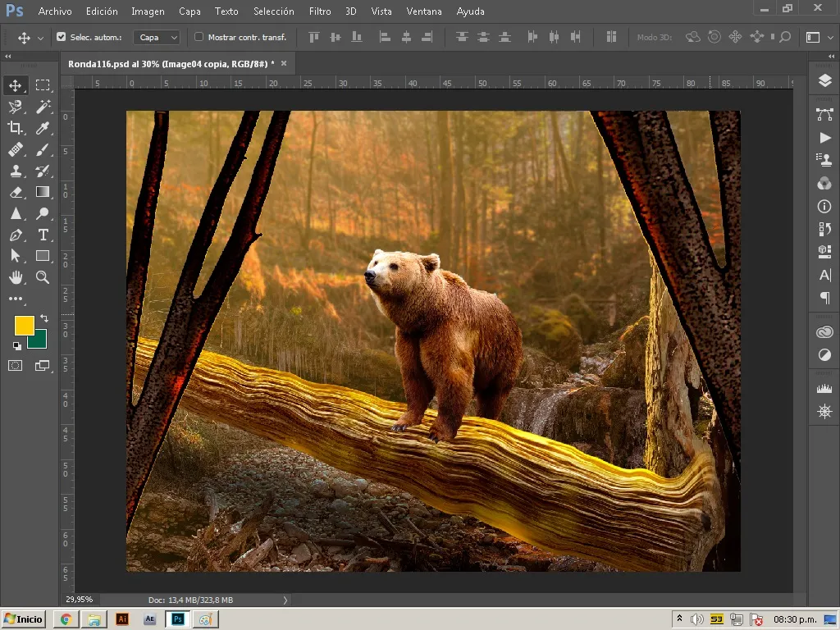The image size is (840, 630).
Task: Open the Archivo menu
Action: 55,11
